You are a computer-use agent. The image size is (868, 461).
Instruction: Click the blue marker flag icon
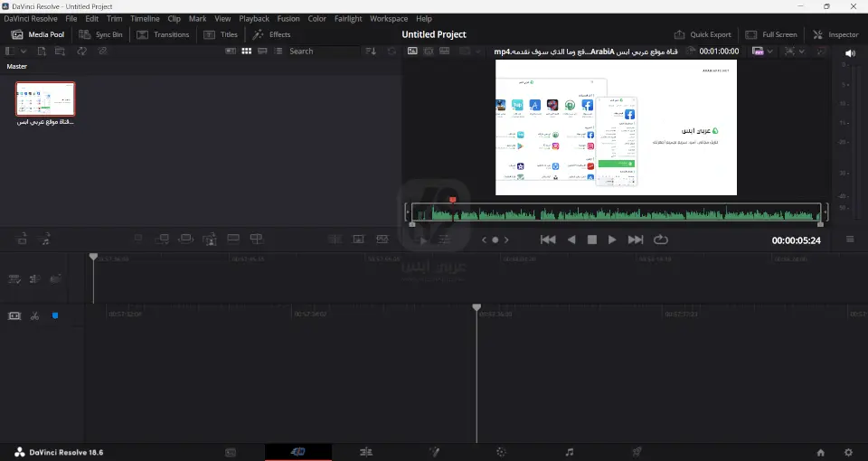[55, 315]
